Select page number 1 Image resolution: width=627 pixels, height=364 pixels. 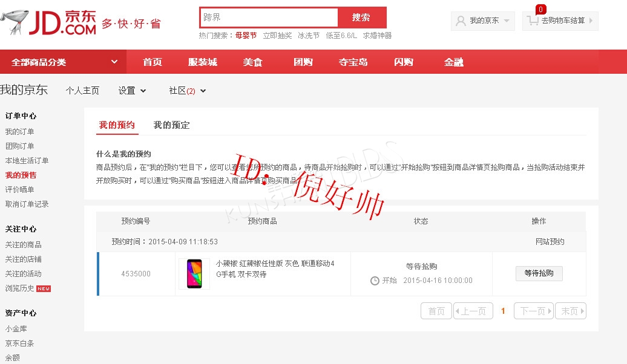coord(503,311)
